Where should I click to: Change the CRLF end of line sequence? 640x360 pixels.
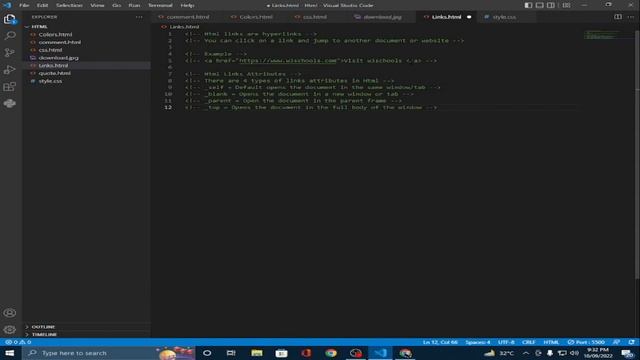tap(529, 342)
